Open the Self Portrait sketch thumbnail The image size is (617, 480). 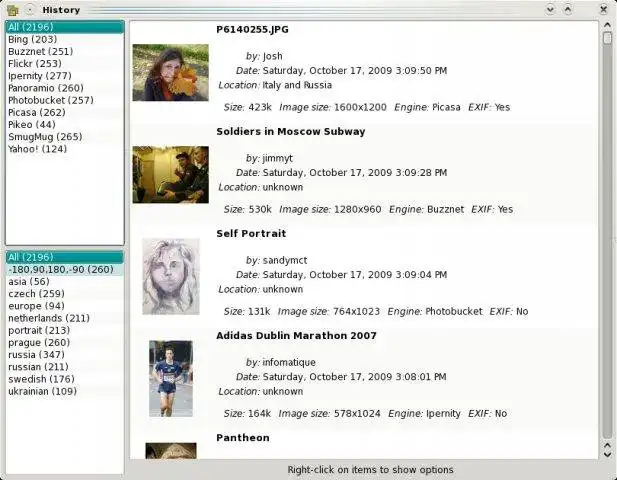coord(171,277)
